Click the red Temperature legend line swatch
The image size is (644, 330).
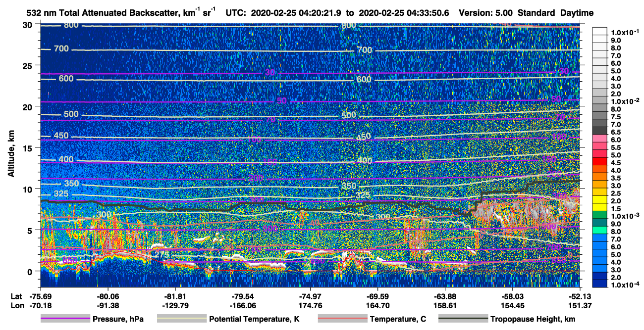[343, 319]
